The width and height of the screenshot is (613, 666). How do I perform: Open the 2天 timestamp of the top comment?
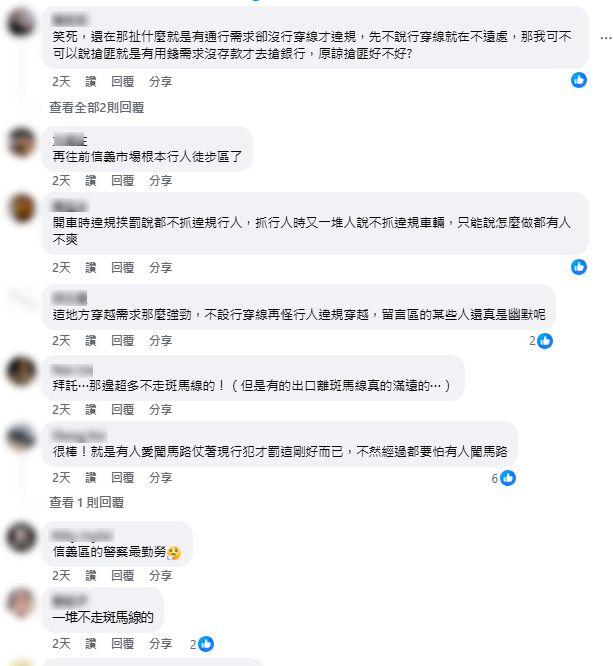point(61,82)
